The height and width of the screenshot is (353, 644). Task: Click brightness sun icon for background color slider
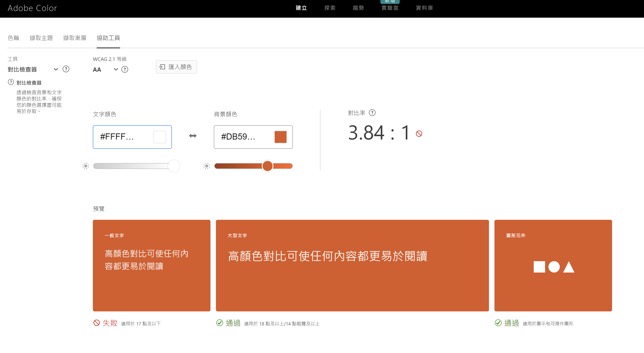(x=206, y=166)
